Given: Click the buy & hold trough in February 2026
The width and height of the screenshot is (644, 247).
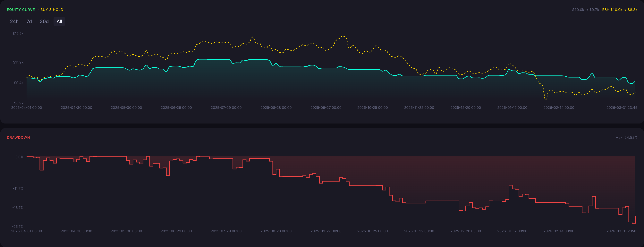Looking at the screenshot, I should point(546,99).
